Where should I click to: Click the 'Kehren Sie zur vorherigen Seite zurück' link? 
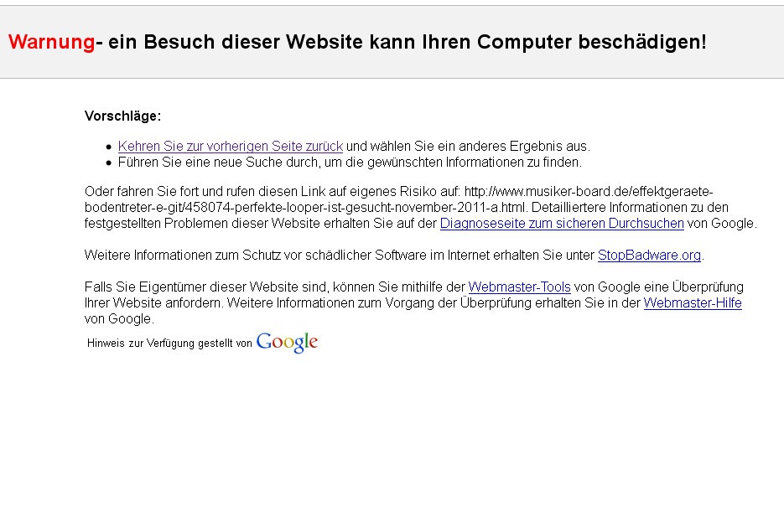point(230,146)
